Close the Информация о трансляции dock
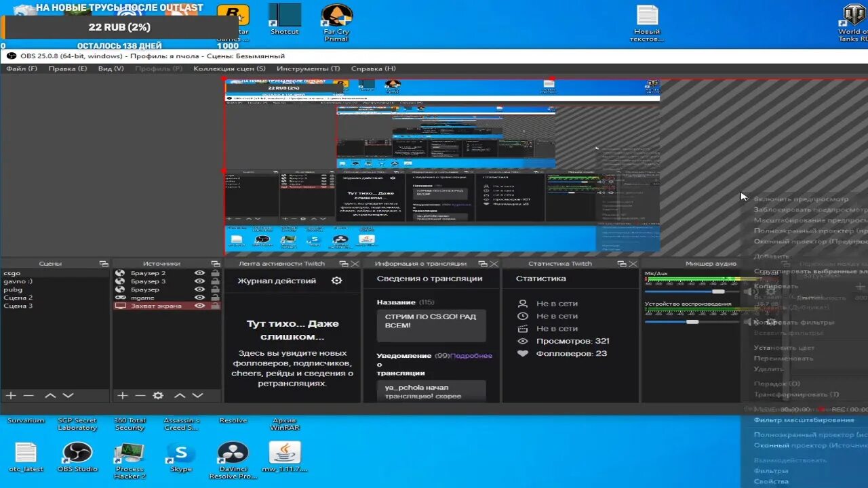 pyautogui.click(x=494, y=264)
